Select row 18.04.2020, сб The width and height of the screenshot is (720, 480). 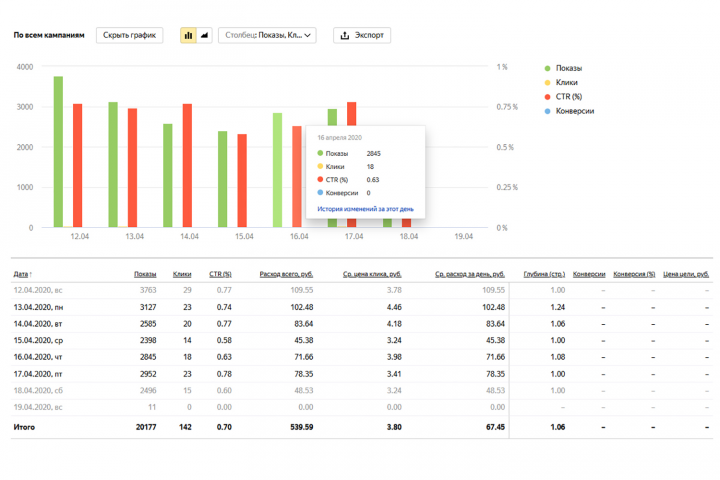(362, 390)
